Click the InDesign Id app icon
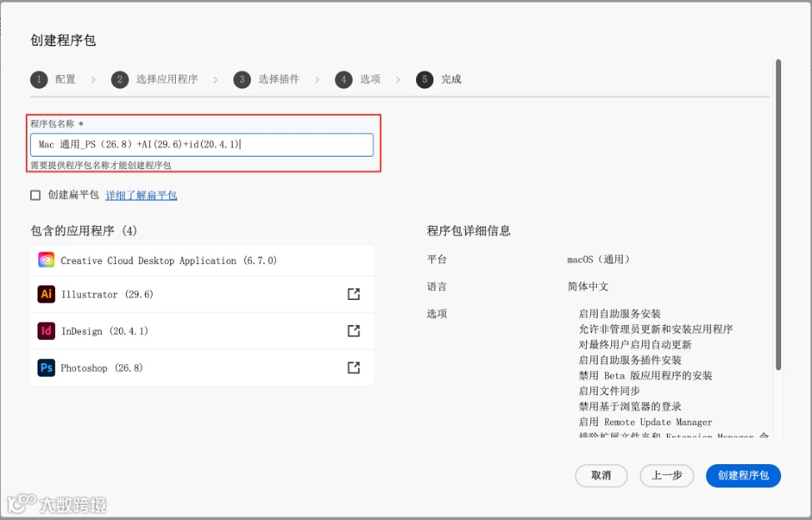This screenshot has width=812, height=520. pyautogui.click(x=46, y=331)
